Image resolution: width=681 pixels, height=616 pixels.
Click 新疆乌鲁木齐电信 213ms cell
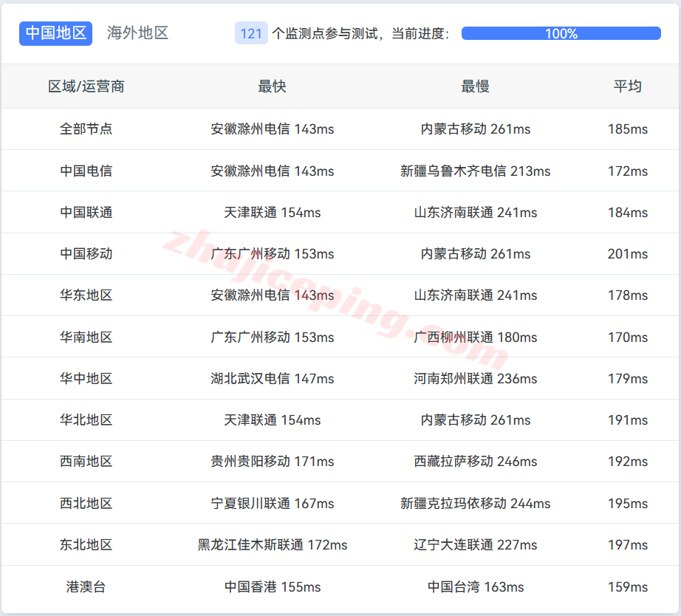475,171
